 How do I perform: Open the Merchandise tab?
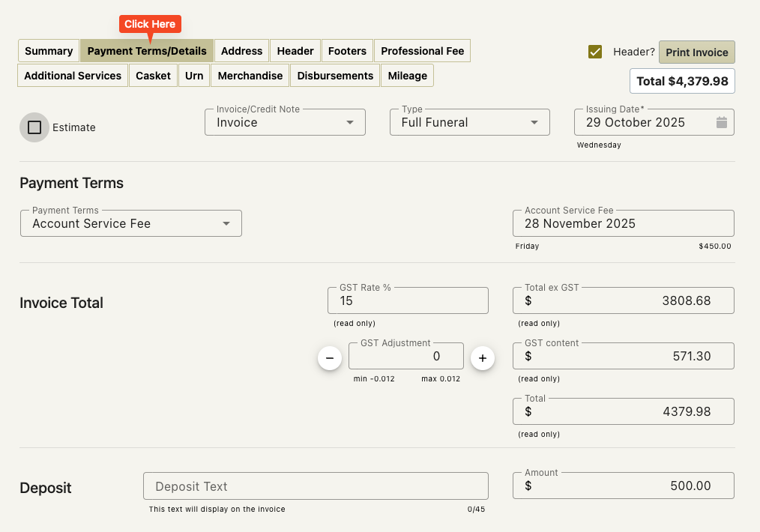(x=250, y=76)
